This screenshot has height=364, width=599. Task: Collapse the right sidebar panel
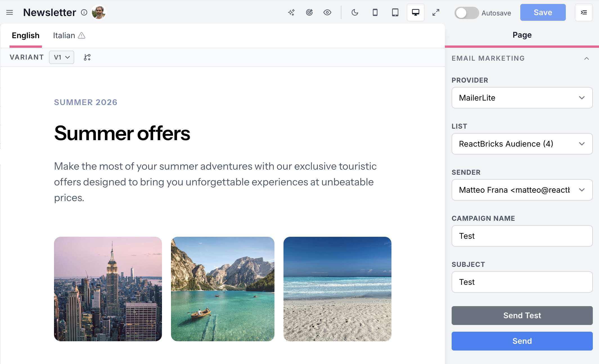(x=584, y=12)
